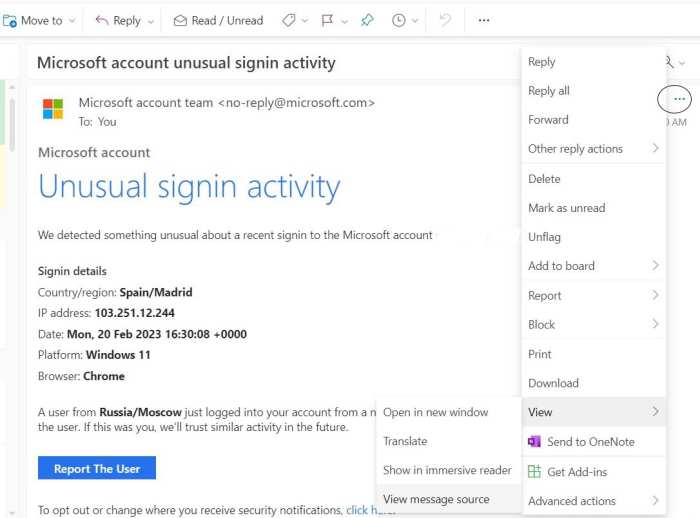Click the Spain/Madrid country value

click(x=156, y=292)
